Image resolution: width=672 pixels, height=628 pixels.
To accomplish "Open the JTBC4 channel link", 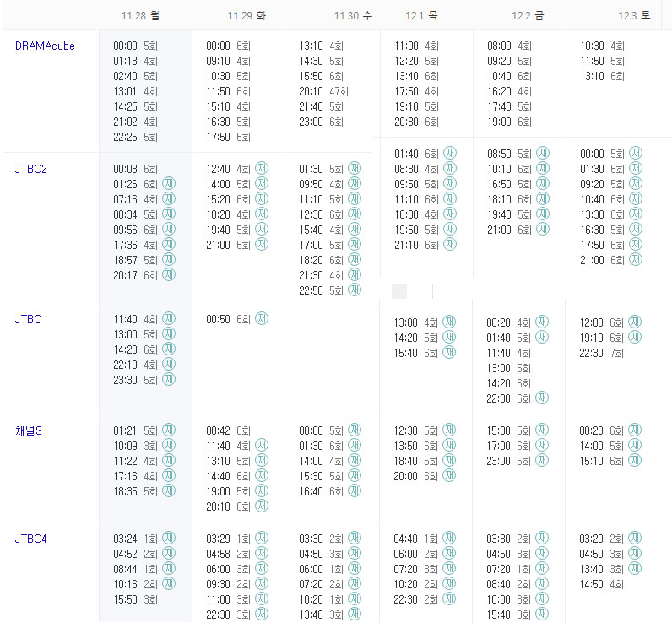I will pyautogui.click(x=31, y=539).
